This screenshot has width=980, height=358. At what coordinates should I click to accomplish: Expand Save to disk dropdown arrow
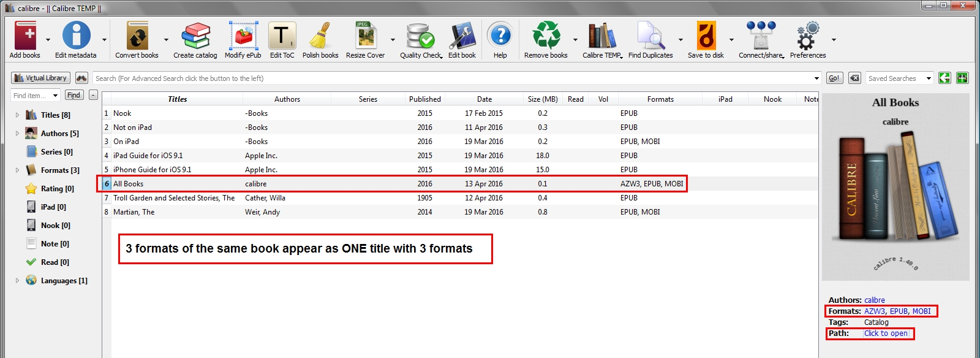(731, 40)
